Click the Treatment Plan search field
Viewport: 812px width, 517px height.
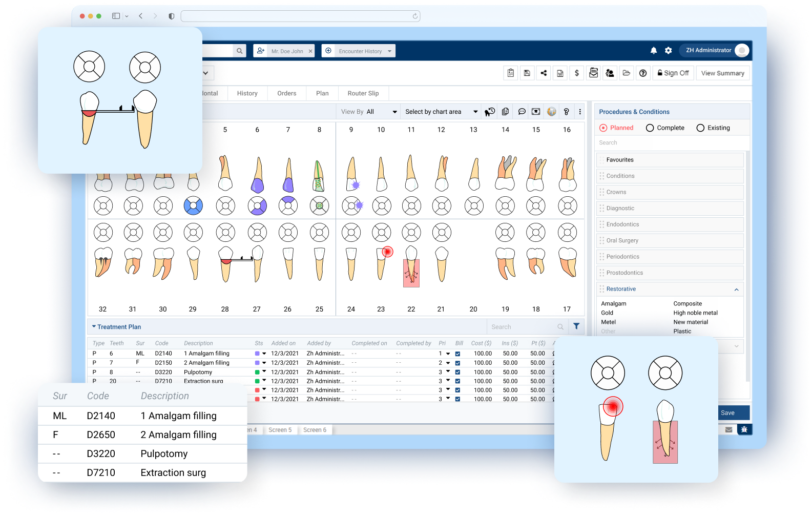click(527, 327)
